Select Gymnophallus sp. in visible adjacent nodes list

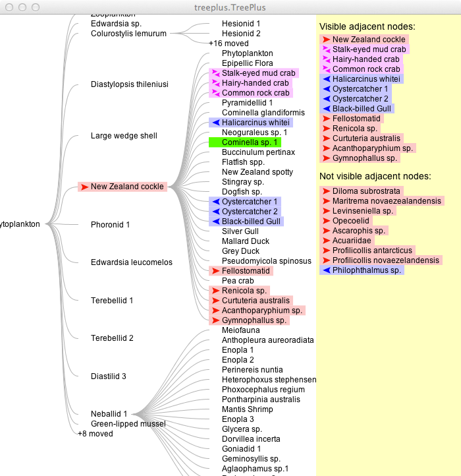[365, 158]
